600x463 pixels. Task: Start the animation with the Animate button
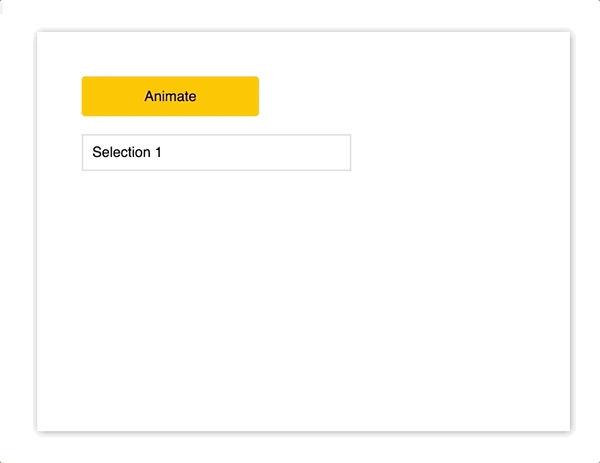click(170, 96)
